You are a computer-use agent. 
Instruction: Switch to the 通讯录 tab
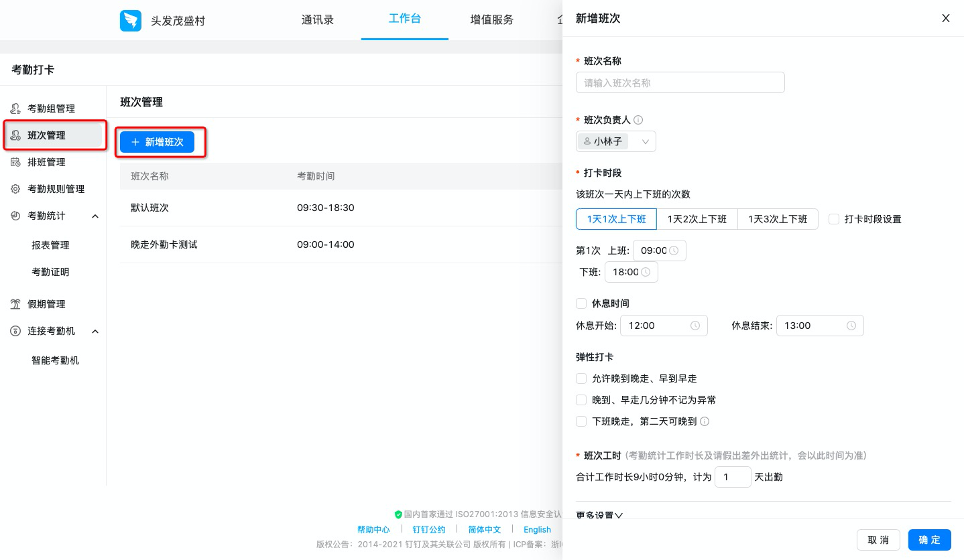317,19
